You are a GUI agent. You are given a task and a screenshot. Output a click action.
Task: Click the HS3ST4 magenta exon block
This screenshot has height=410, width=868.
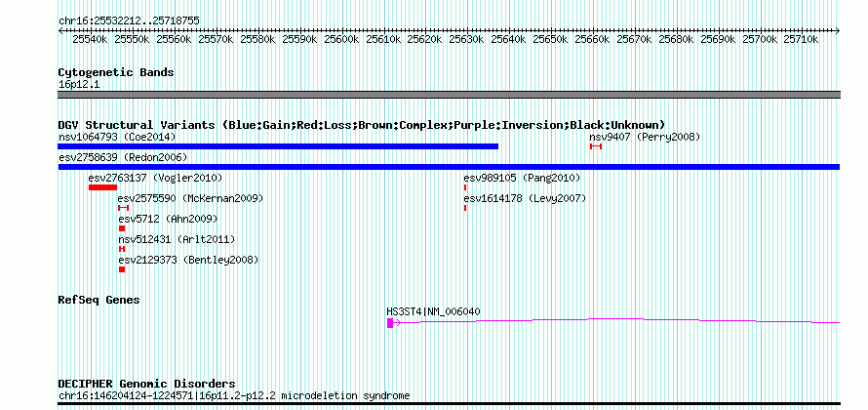390,323
